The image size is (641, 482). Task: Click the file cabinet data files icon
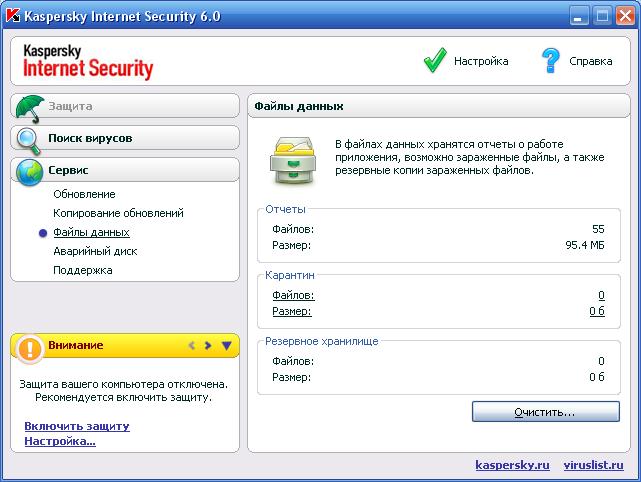pyautogui.click(x=293, y=160)
